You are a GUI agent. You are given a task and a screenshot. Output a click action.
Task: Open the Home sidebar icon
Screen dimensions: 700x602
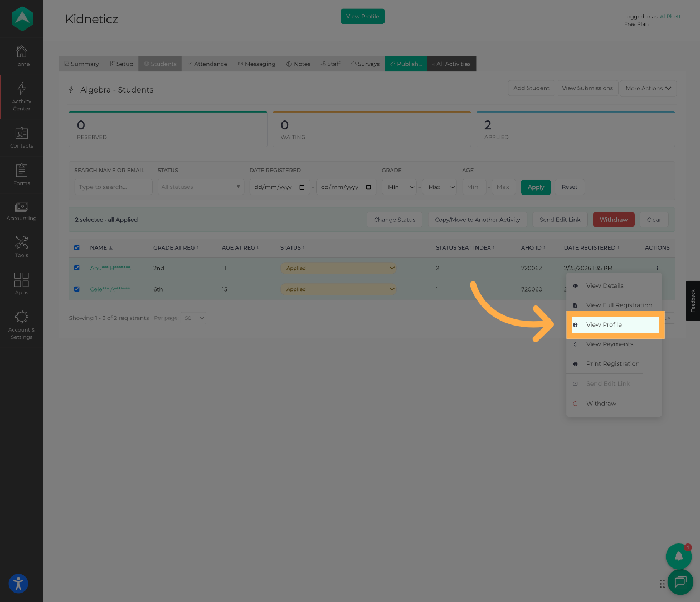click(x=21, y=56)
